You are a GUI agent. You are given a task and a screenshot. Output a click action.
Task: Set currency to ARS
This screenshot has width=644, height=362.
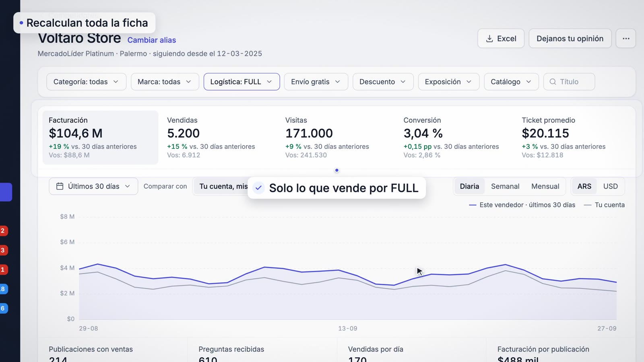pyautogui.click(x=584, y=186)
